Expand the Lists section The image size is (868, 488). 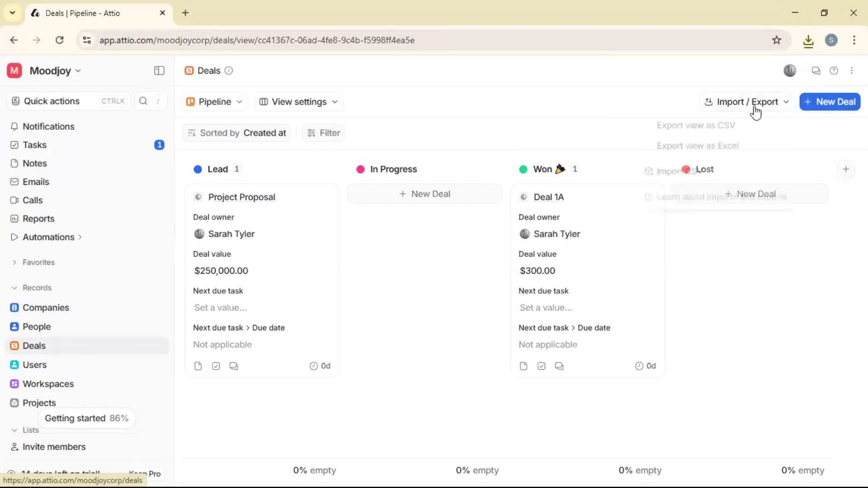pos(14,430)
